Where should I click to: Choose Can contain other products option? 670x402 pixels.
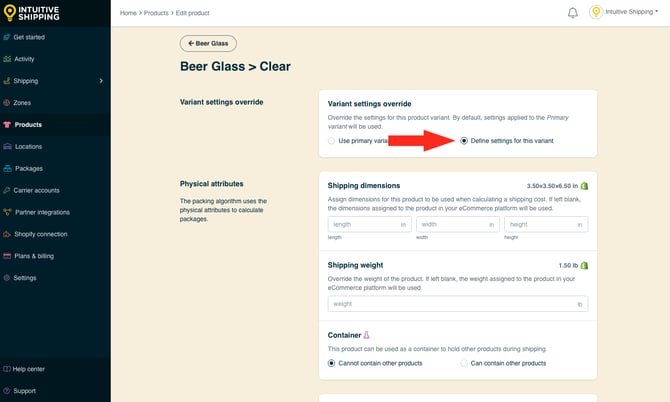coord(464,363)
